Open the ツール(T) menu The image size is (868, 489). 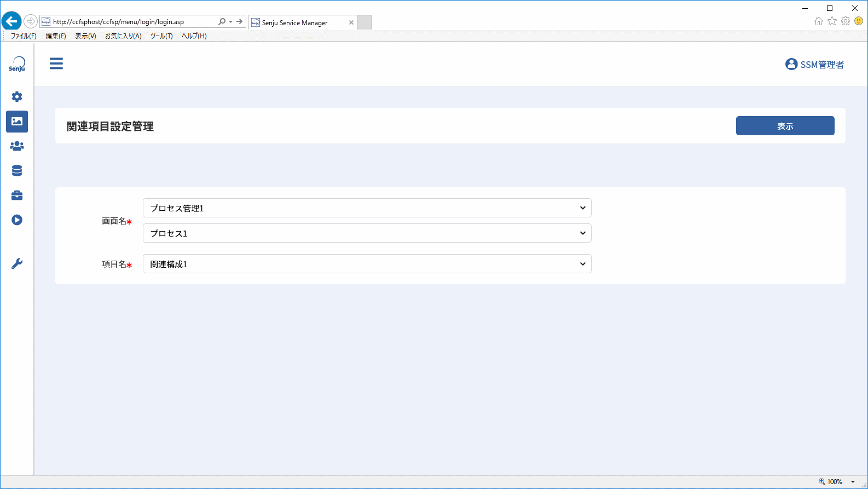(x=161, y=36)
